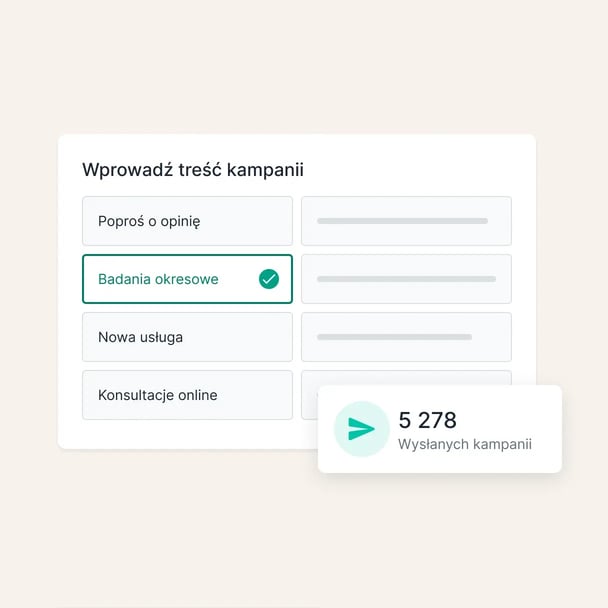
Task: Click the Nowa usługa text label
Action: click(x=140, y=337)
